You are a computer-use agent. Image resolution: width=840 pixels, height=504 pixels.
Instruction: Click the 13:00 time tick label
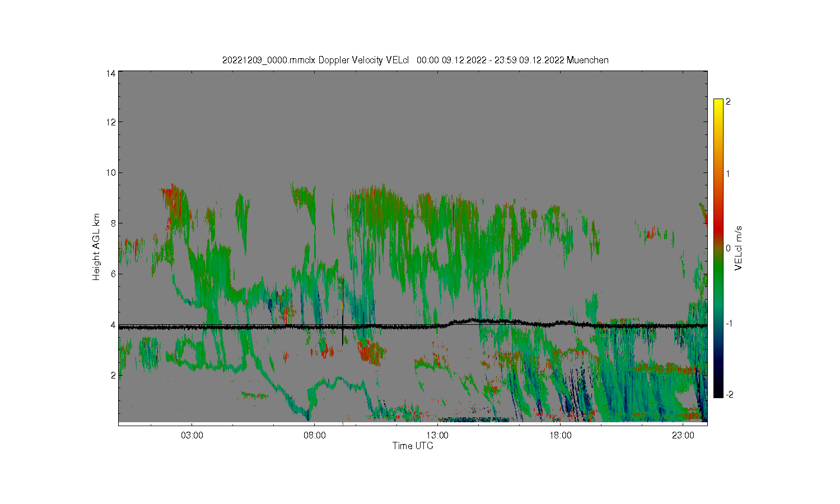pyautogui.click(x=437, y=435)
